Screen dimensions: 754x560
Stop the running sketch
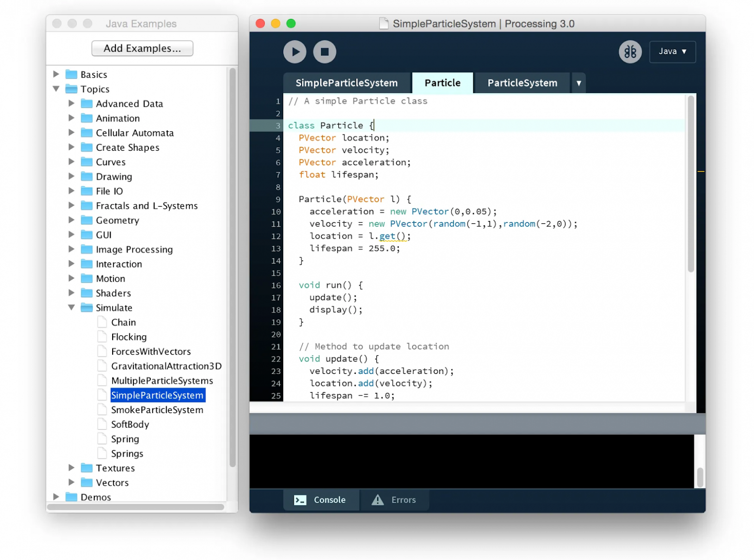(324, 52)
